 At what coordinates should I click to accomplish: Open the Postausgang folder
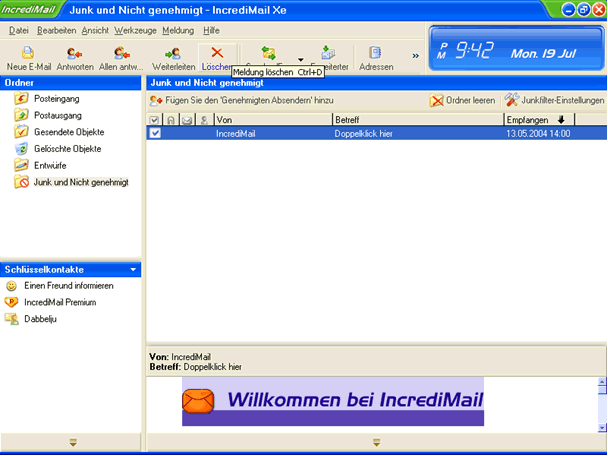tap(58, 116)
